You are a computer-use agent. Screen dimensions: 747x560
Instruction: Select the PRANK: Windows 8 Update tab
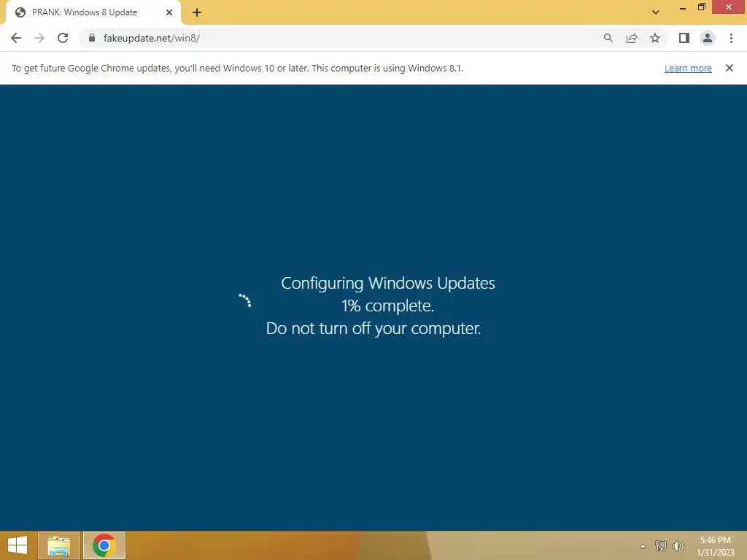tap(93, 12)
